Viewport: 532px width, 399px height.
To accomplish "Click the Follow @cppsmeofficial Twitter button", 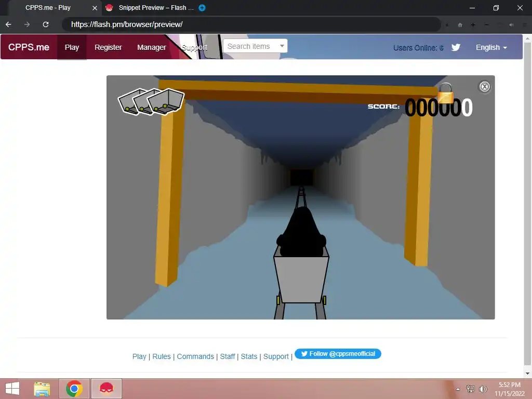I will pyautogui.click(x=338, y=354).
